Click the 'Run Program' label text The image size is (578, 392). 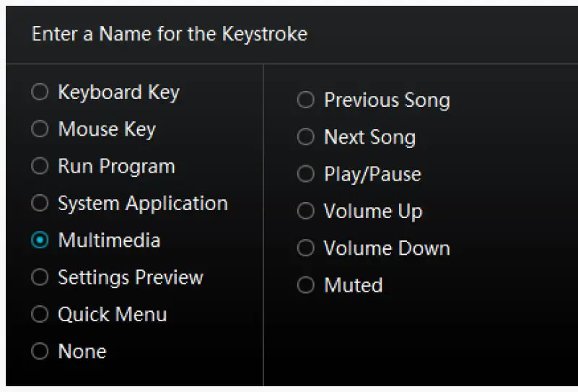pyautogui.click(x=116, y=166)
